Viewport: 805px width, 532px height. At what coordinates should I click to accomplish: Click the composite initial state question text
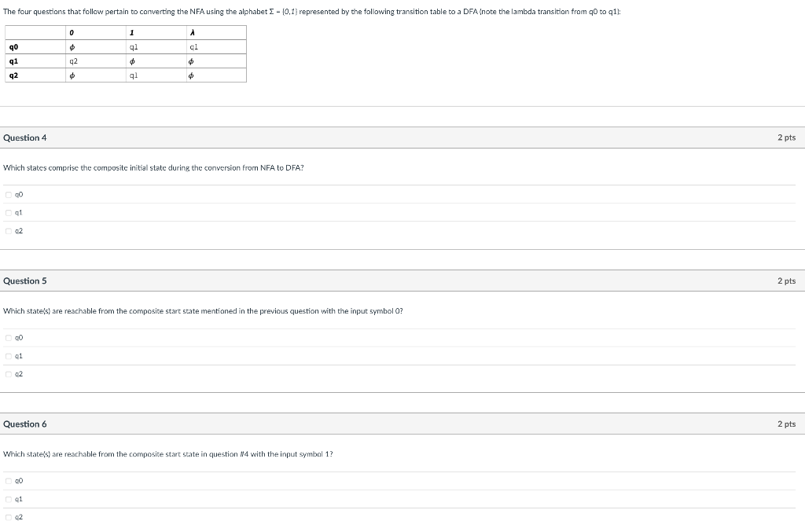click(153, 167)
